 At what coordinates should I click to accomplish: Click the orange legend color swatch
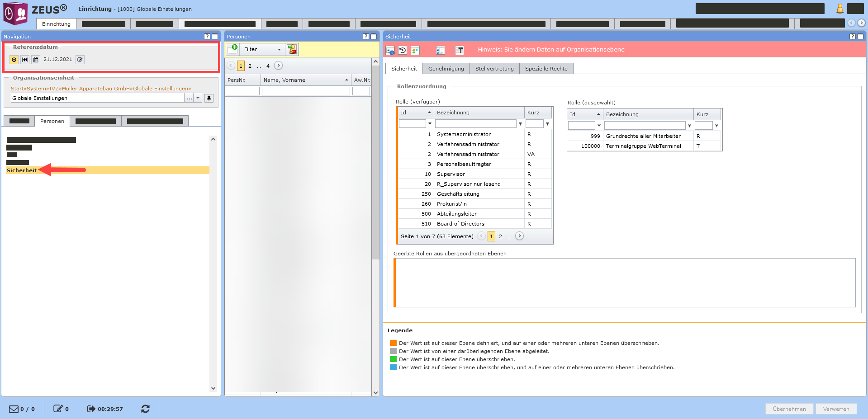point(393,343)
